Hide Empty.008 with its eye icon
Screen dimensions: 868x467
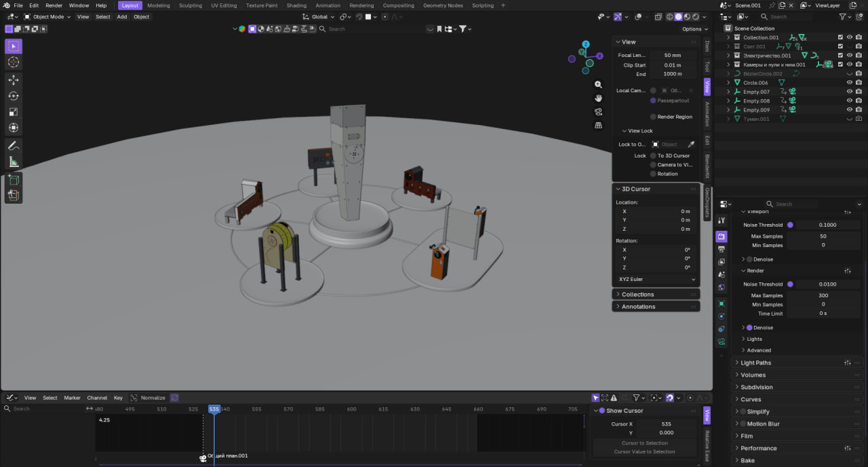[850, 100]
